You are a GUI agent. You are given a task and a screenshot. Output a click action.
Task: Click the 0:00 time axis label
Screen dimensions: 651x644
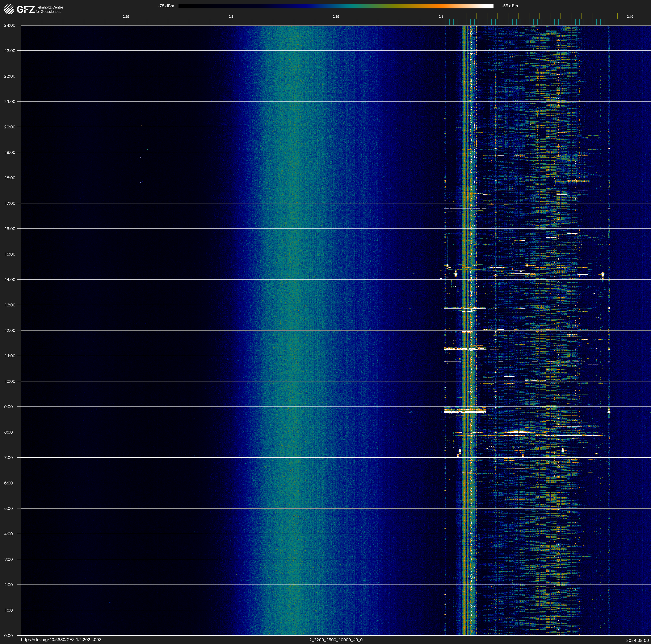coord(8,636)
